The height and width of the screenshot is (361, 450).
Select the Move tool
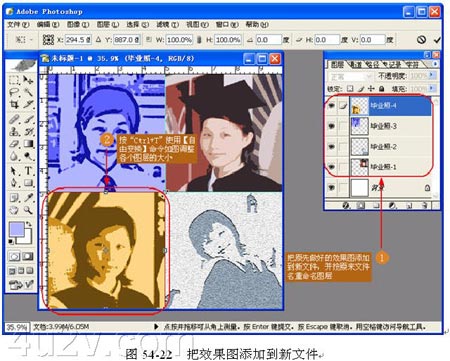pyautogui.click(x=28, y=80)
